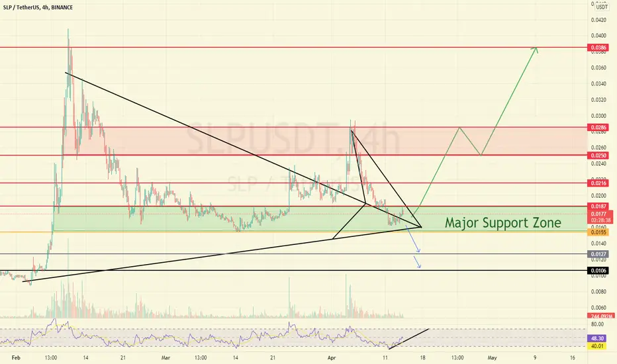This screenshot has height=364, width=617.
Task: Select the 0.0187 red price label
Action: (x=598, y=206)
